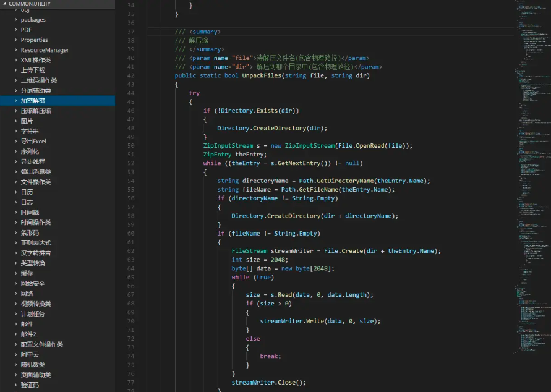
Task: Expand the PDF folder arrow
Action: 16,30
